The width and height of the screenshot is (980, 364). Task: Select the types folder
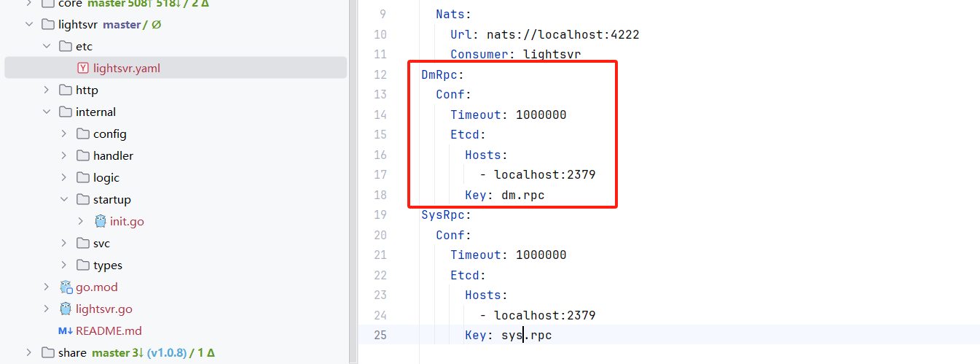pos(107,266)
